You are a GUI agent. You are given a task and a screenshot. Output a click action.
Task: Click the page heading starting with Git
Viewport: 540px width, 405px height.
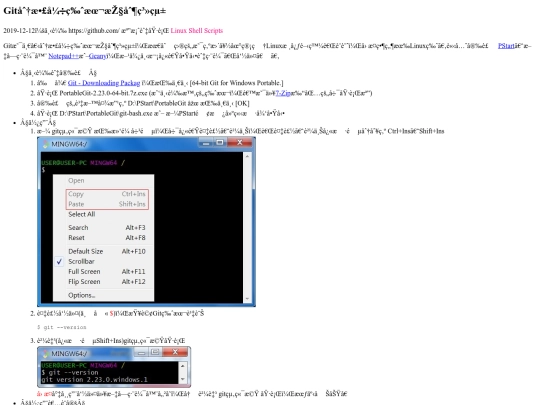click(x=84, y=11)
